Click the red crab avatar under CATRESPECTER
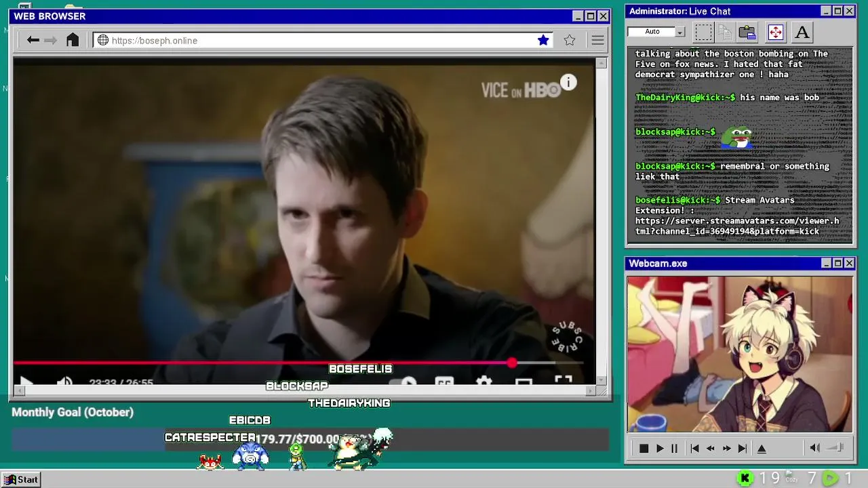The height and width of the screenshot is (488, 868). click(x=211, y=462)
